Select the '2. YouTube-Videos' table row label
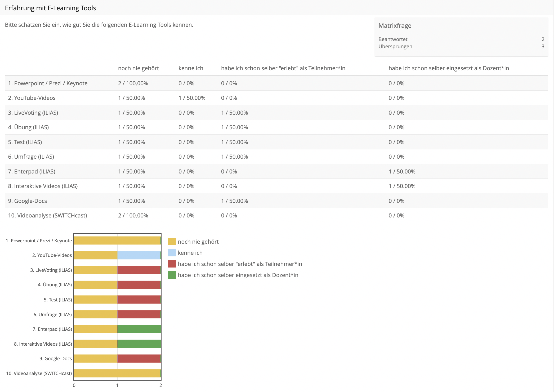The width and height of the screenshot is (554, 392). click(32, 98)
